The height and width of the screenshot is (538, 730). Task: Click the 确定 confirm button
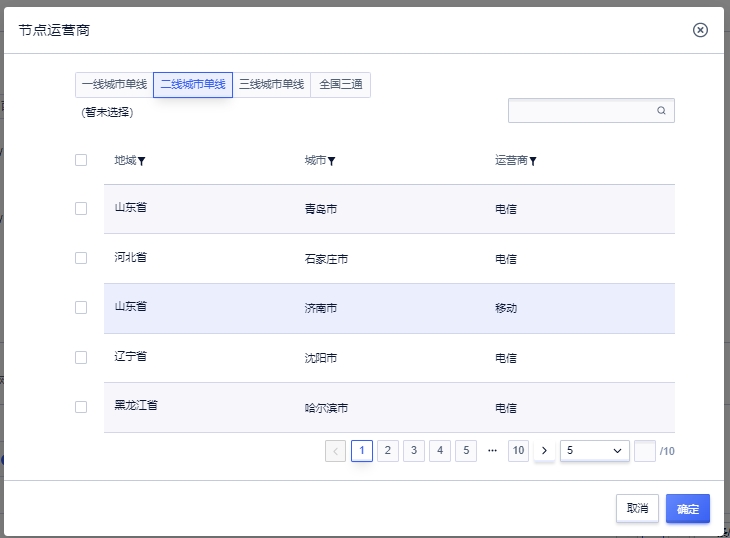pyautogui.click(x=688, y=508)
